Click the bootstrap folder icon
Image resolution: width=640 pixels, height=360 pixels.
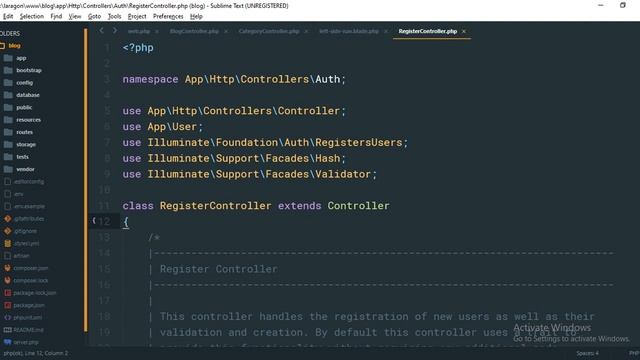[x=8, y=70]
